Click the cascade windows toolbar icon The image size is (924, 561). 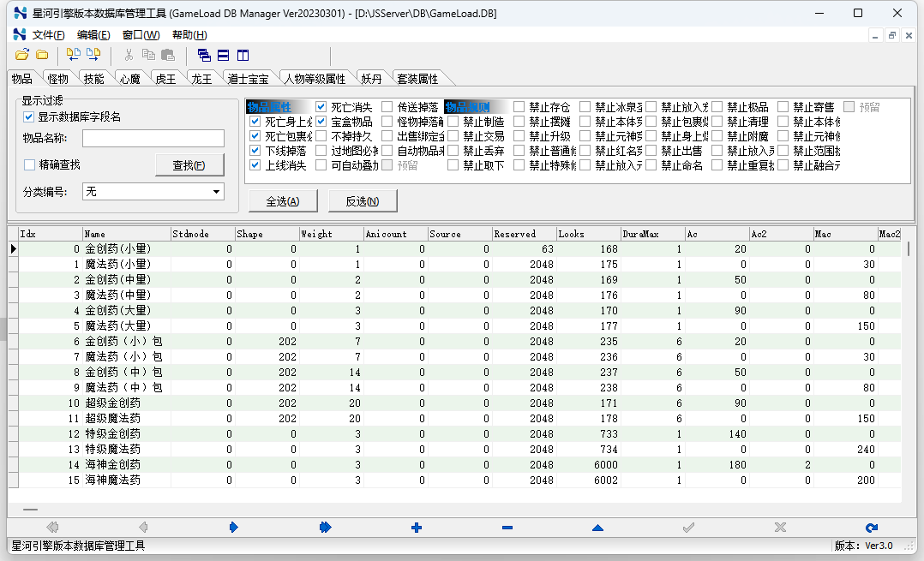(x=204, y=55)
